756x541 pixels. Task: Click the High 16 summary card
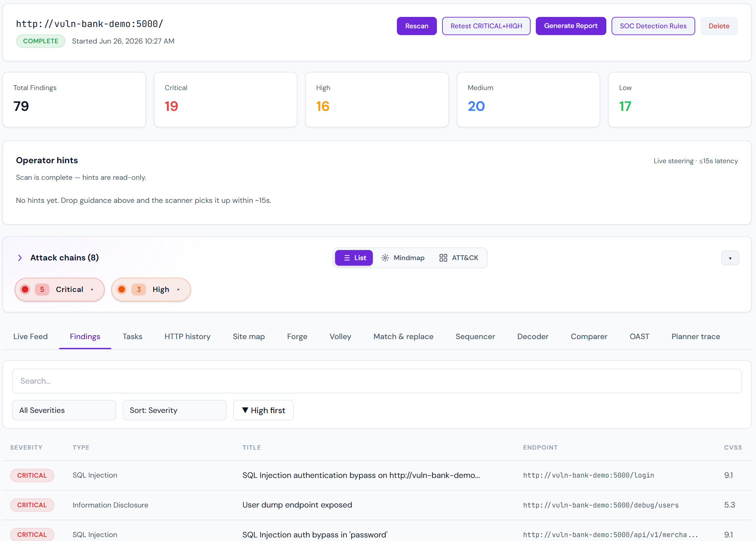click(x=377, y=99)
